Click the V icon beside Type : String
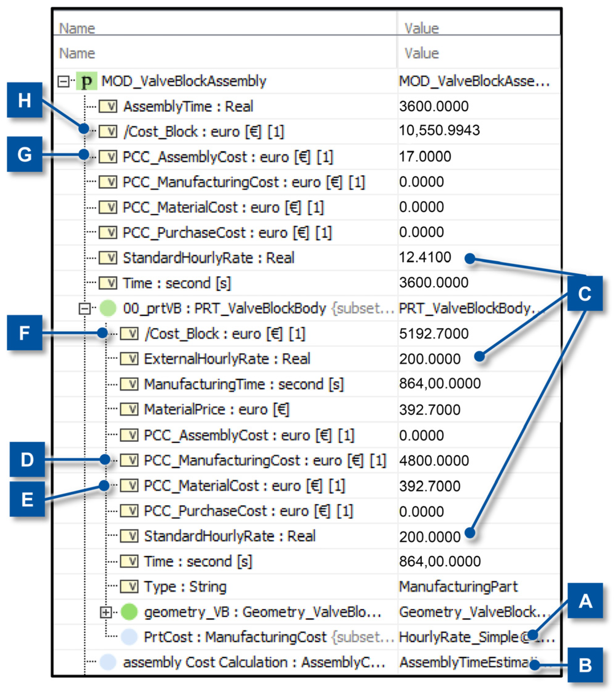 pyautogui.click(x=129, y=586)
